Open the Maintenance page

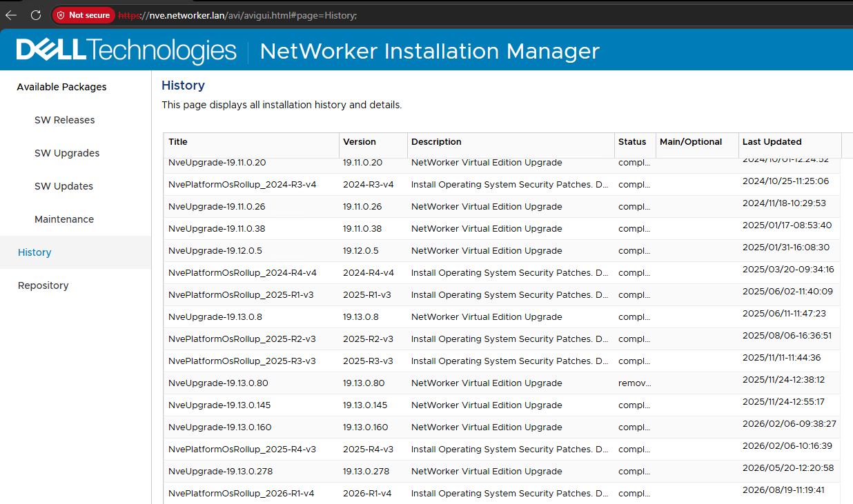click(64, 219)
